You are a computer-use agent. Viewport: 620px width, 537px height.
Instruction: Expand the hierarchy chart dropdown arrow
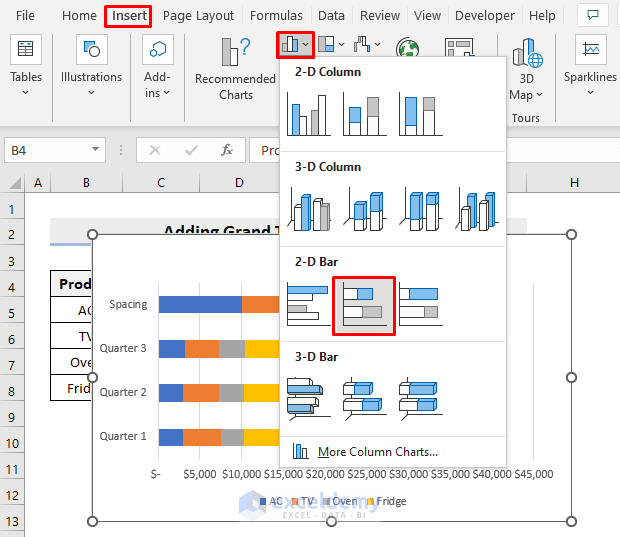tap(342, 44)
